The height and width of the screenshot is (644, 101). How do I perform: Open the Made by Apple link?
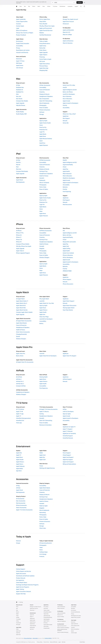[x=43, y=506]
